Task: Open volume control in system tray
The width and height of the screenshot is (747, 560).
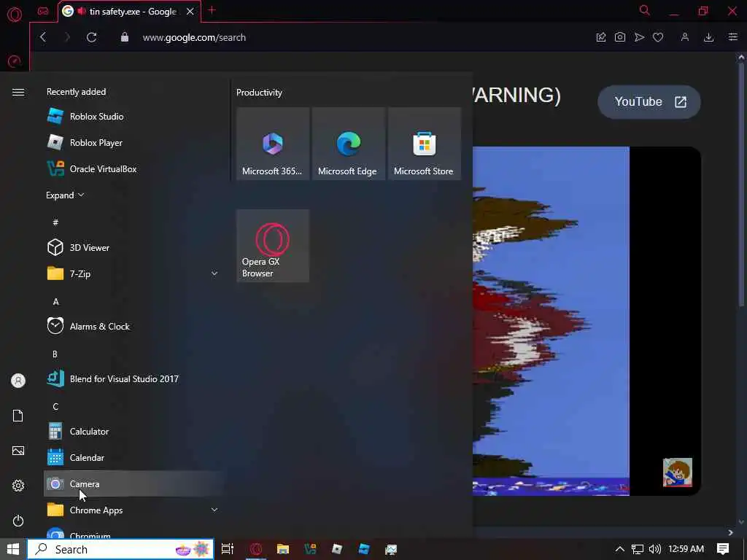Action: pyautogui.click(x=655, y=549)
